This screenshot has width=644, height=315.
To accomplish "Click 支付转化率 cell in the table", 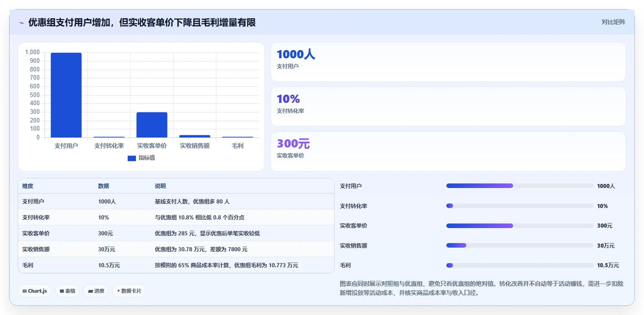I will [36, 217].
